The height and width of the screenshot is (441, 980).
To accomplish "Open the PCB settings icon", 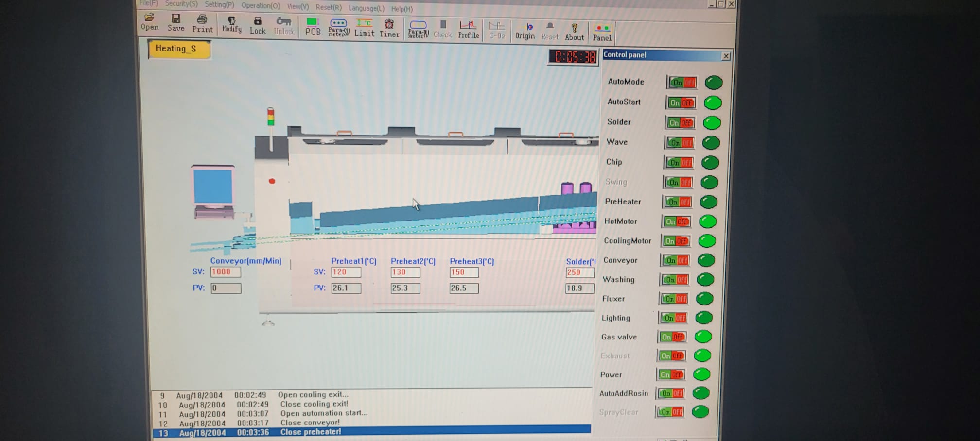I will click(313, 27).
